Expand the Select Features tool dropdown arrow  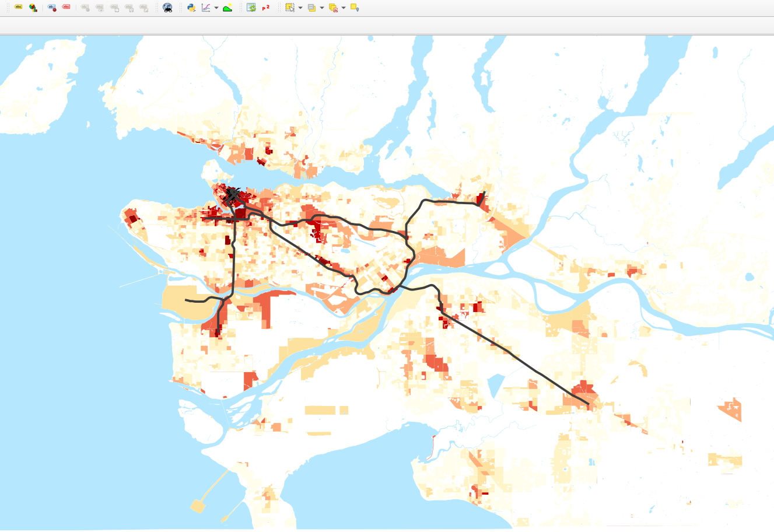pyautogui.click(x=300, y=8)
